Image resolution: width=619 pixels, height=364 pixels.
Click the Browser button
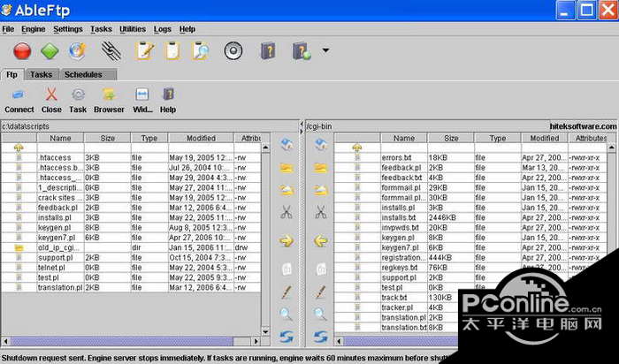(x=109, y=102)
